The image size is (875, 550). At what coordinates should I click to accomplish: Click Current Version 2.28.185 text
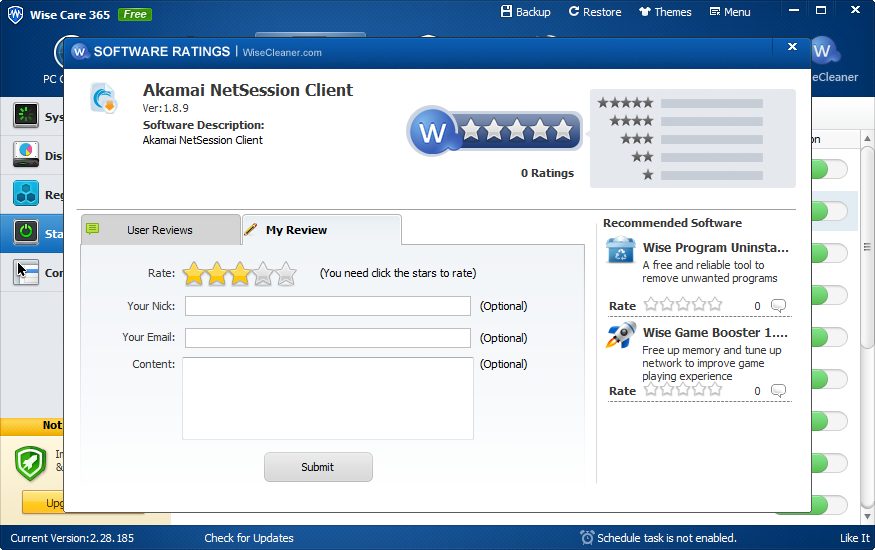[x=72, y=538]
